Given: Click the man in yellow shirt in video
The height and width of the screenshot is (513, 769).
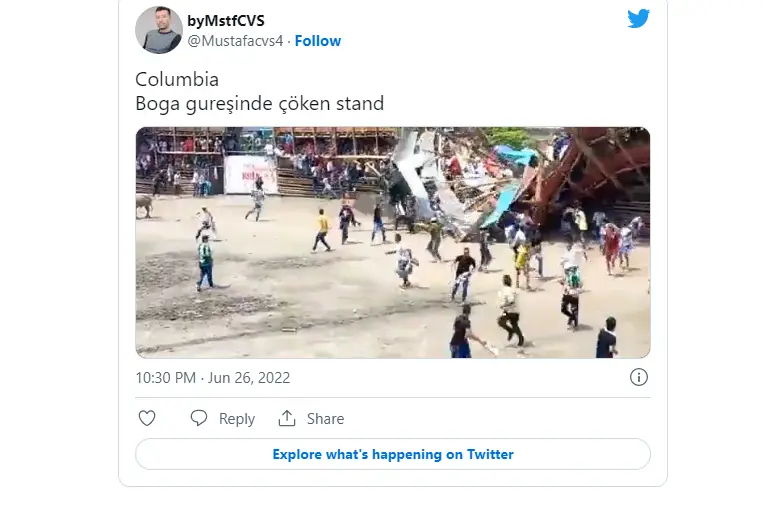Looking at the screenshot, I should [322, 231].
